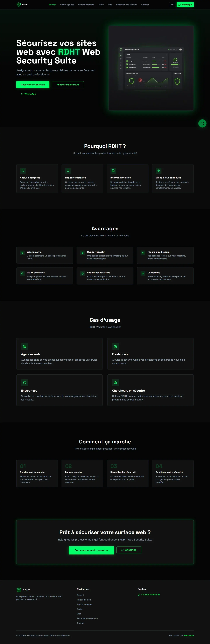This screenshot has width=210, height=644.
Task: Go to Accueil in the top navigation
Action: point(52,5)
